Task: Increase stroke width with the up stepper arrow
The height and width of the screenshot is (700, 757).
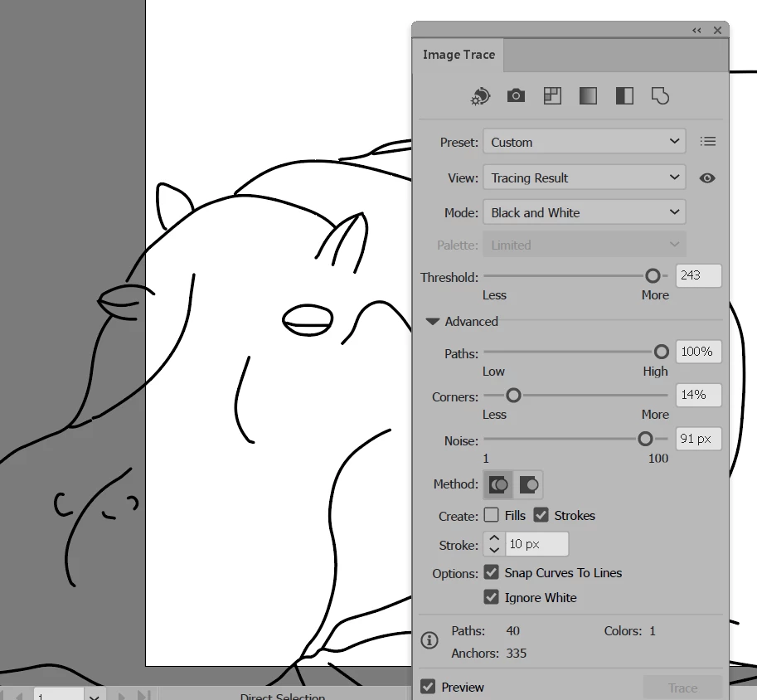Action: pos(494,537)
